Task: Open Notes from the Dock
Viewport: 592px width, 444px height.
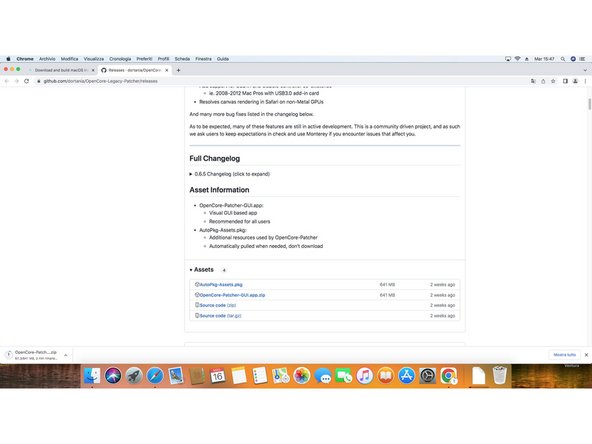Action: click(x=239, y=376)
